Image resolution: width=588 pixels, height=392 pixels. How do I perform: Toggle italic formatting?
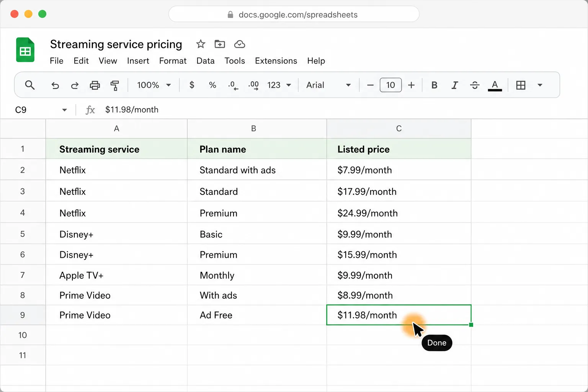tap(454, 85)
